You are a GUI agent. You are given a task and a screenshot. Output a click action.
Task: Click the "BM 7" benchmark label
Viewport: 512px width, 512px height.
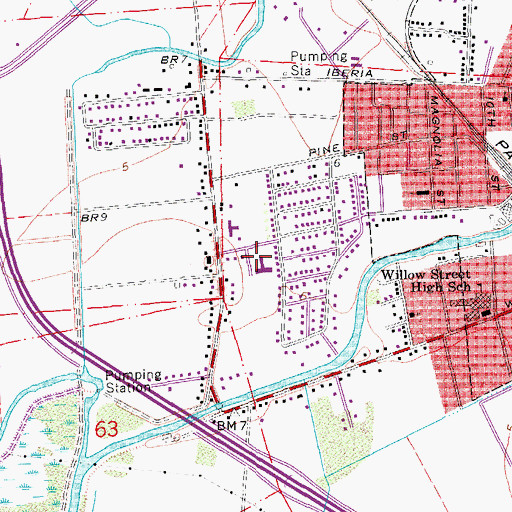(232, 426)
